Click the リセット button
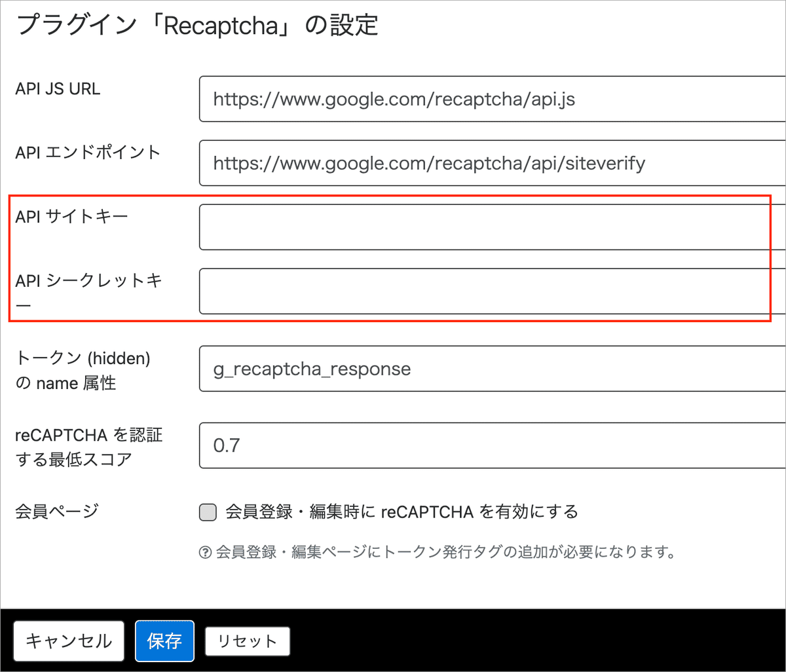This screenshot has height=672, width=786. coord(248,642)
